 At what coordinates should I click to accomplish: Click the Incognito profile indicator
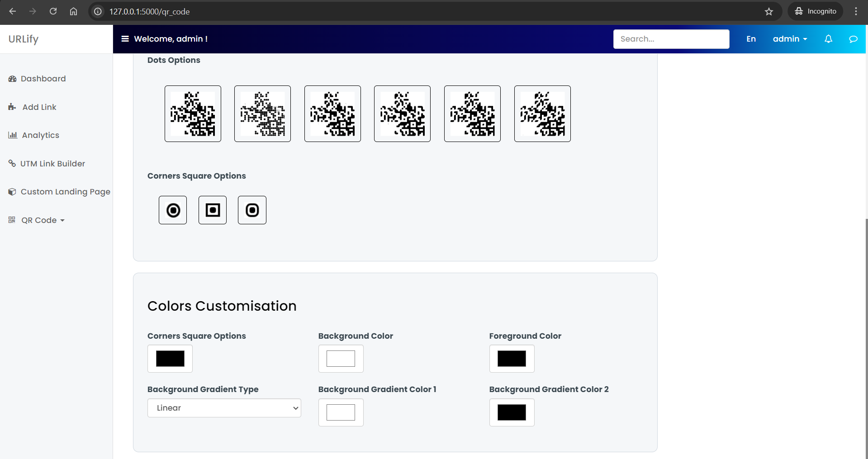[816, 11]
